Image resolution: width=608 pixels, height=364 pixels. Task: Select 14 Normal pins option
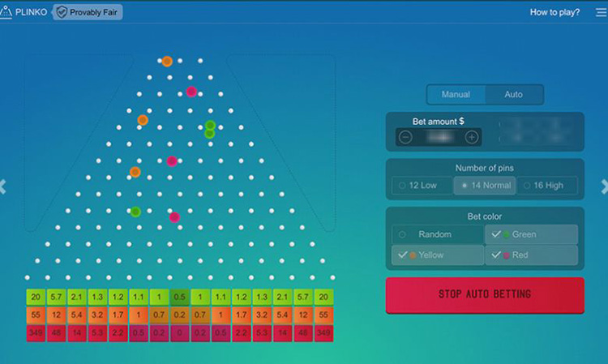click(485, 186)
